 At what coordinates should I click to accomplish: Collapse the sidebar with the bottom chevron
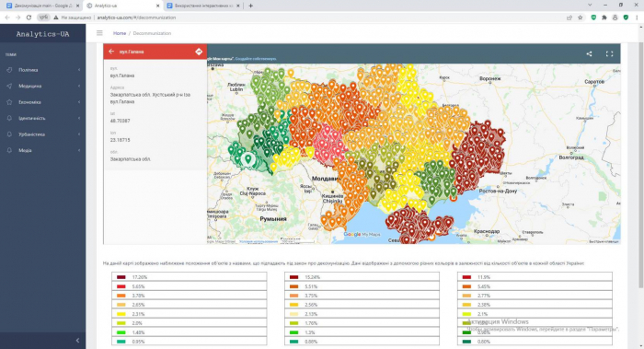77,341
